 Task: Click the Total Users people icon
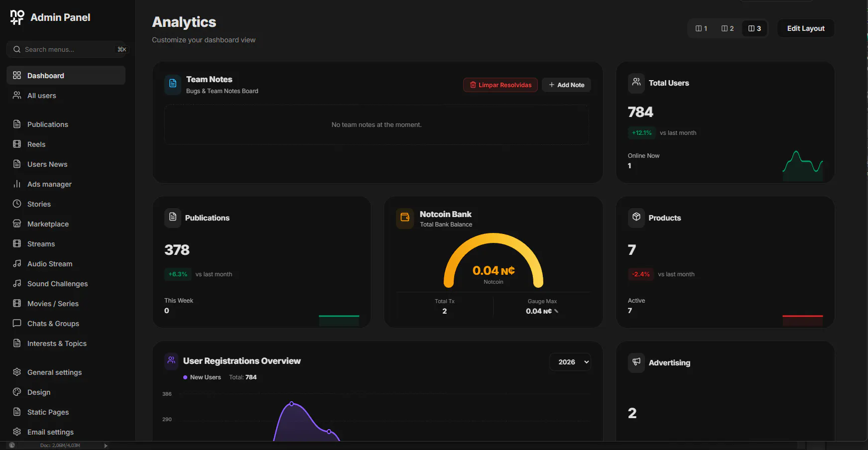(636, 83)
